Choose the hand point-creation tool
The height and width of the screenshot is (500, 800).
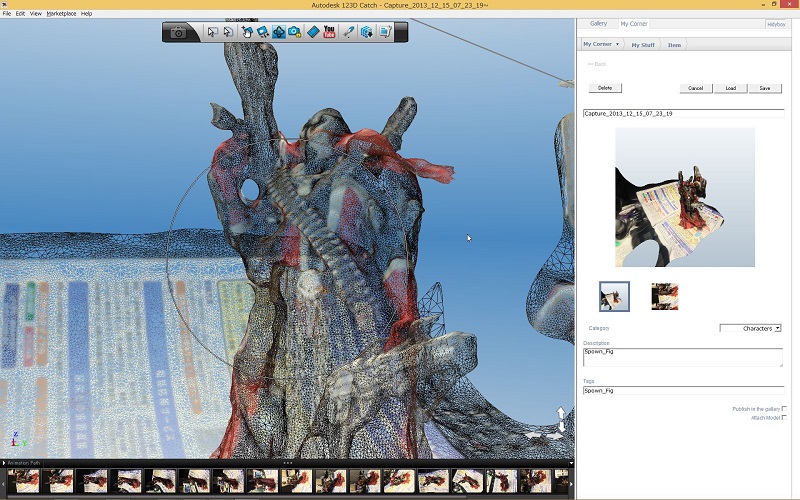tap(246, 32)
